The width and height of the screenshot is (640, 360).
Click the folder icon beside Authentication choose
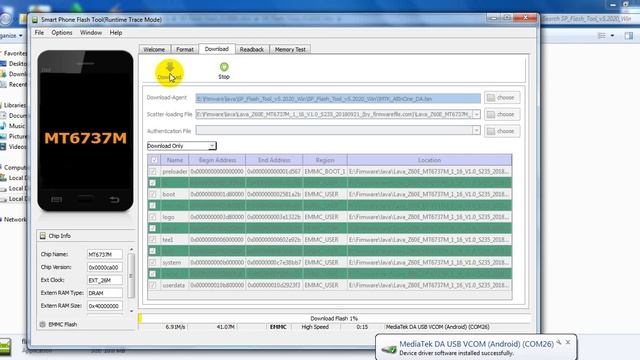pyautogui.click(x=491, y=131)
